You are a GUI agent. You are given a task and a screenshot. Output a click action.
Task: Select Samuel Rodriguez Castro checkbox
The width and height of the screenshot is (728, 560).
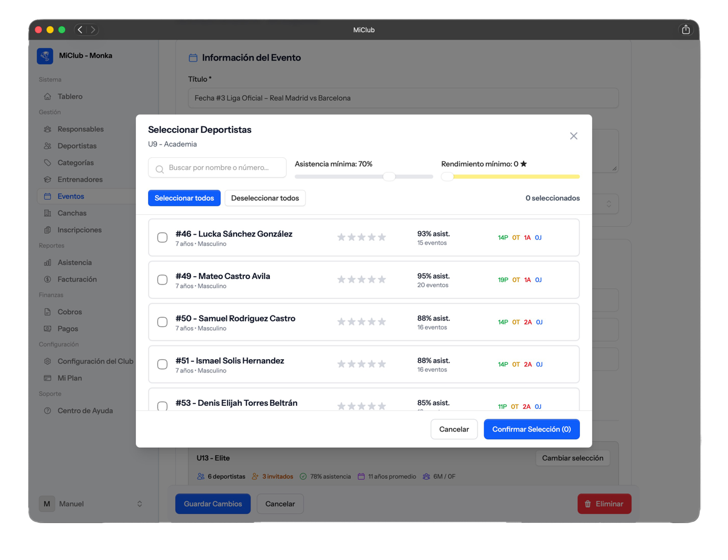point(162,322)
